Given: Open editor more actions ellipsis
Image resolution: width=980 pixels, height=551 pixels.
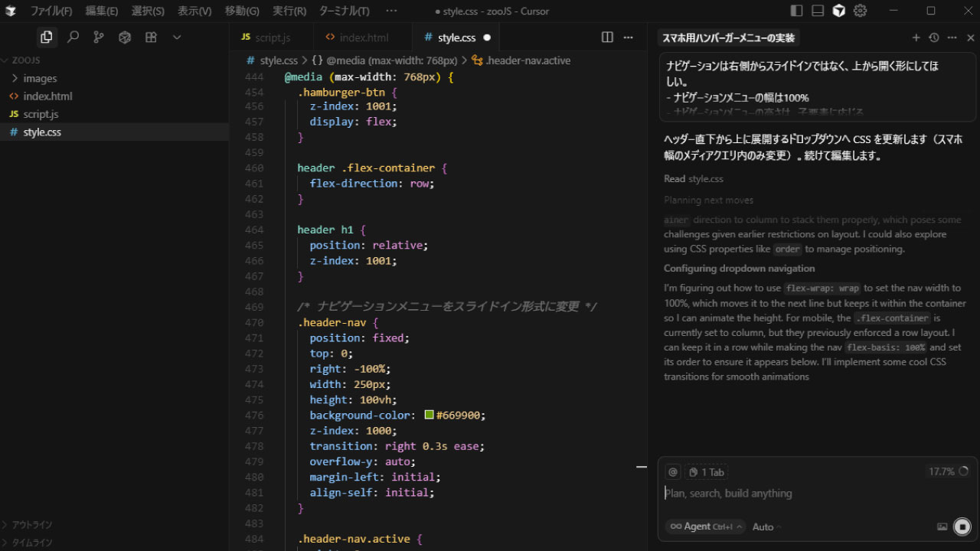Looking at the screenshot, I should [x=629, y=37].
